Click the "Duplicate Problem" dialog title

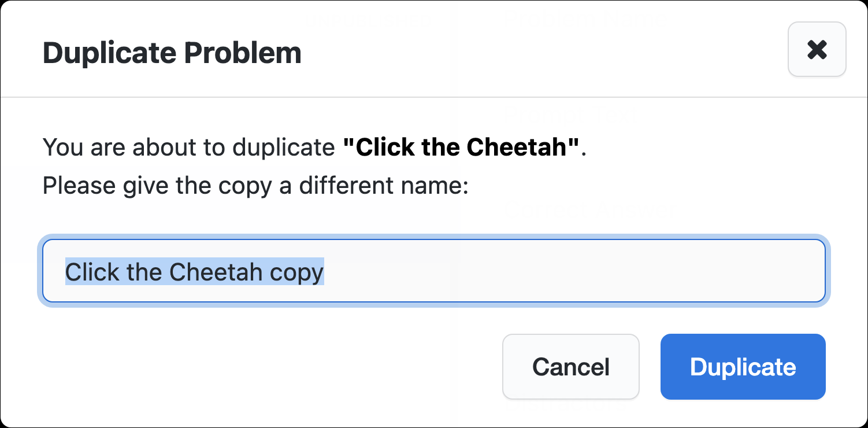[172, 53]
